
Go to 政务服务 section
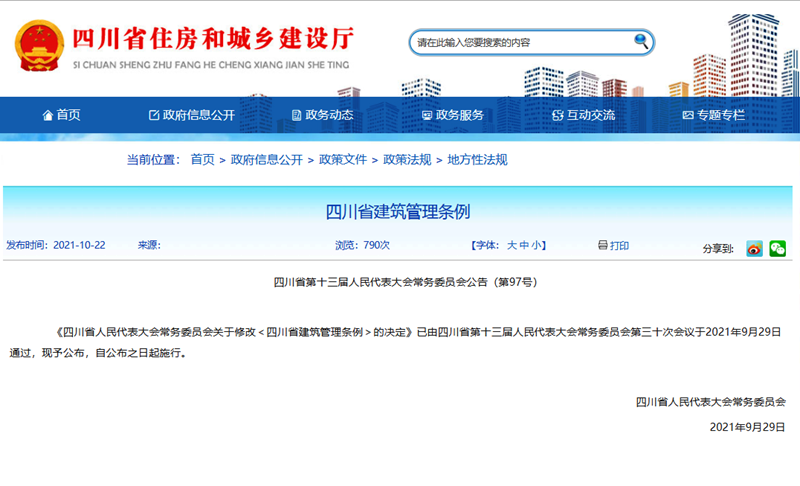coord(452,115)
